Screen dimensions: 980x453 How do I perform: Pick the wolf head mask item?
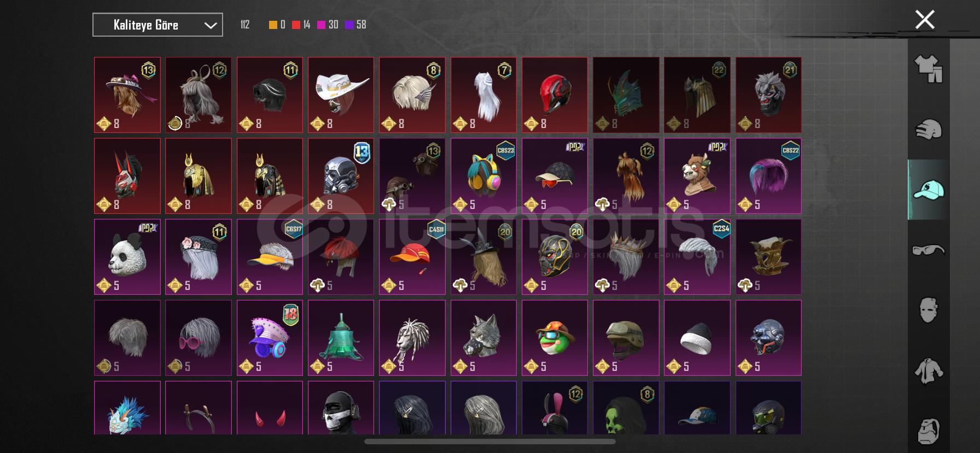click(x=483, y=338)
